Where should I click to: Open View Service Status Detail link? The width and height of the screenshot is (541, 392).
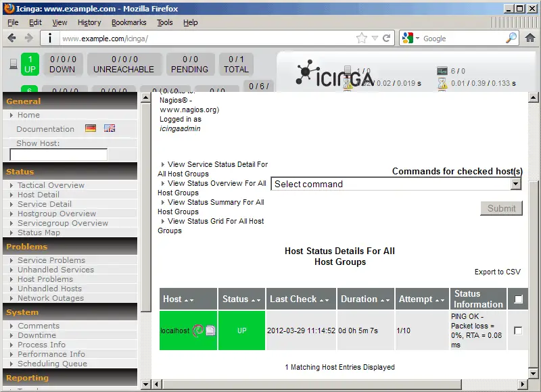click(213, 169)
